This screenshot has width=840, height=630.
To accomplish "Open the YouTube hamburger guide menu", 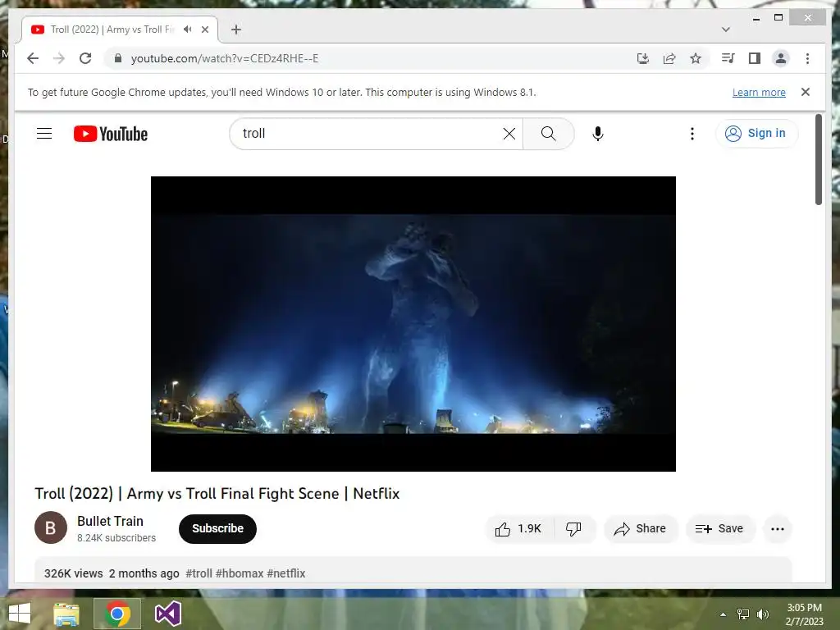I will 44,134.
